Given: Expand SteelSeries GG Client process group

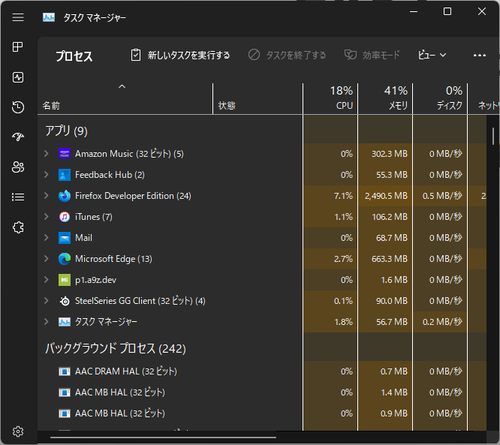Looking at the screenshot, I should click(x=46, y=300).
